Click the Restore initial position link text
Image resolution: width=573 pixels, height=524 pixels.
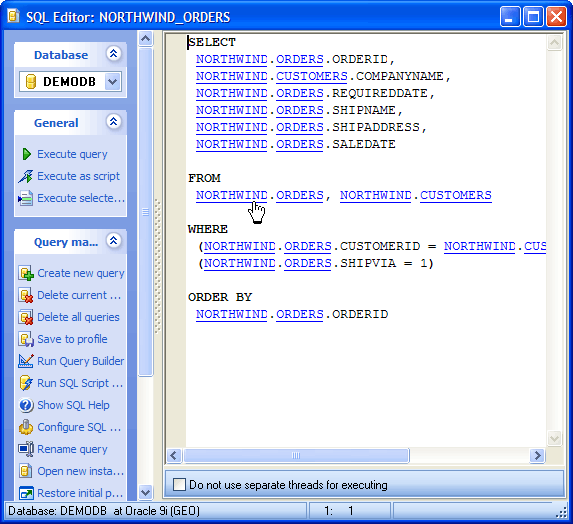pos(80,493)
